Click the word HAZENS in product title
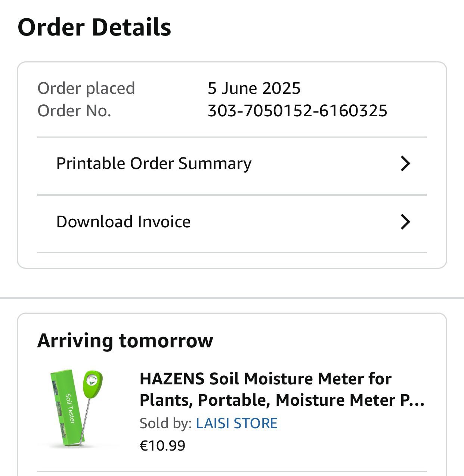This screenshot has width=464, height=476. pos(172,379)
